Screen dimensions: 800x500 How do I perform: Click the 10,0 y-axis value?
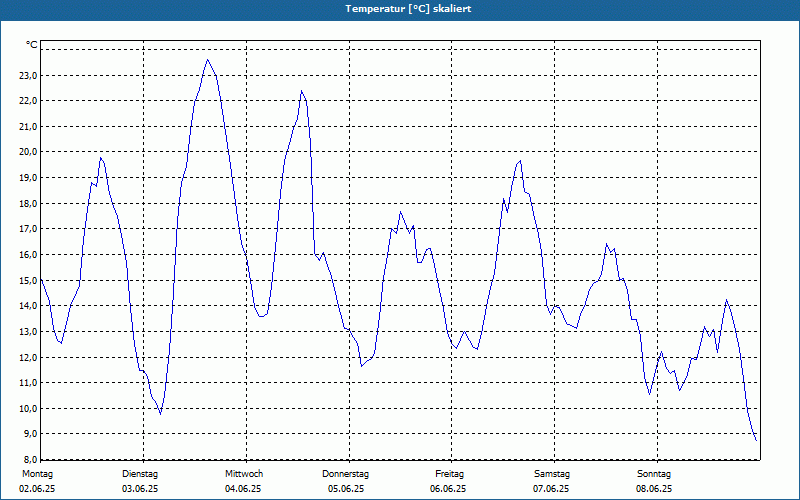28,408
